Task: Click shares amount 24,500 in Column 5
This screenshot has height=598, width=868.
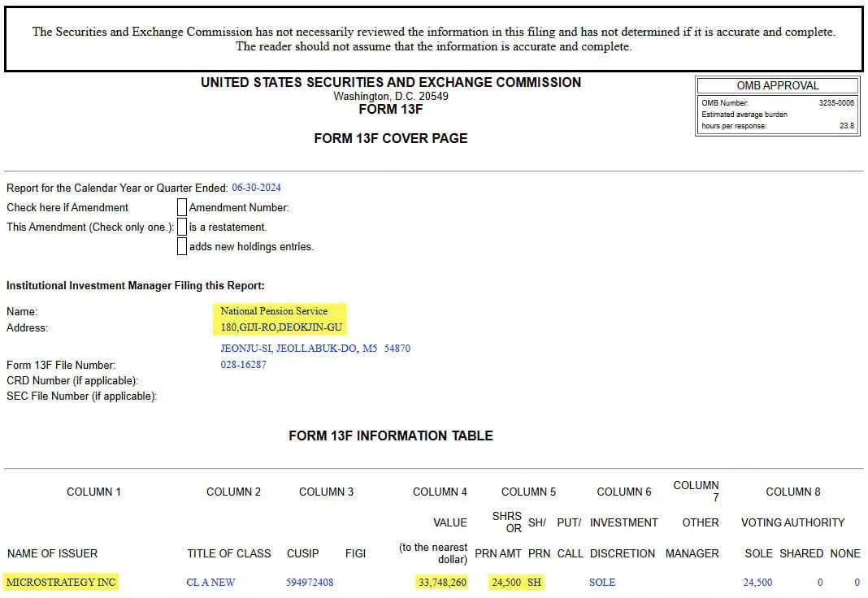Action: coord(506,582)
